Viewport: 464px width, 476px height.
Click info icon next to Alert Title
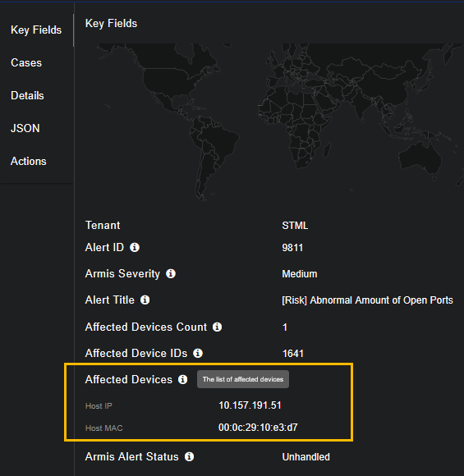click(x=145, y=300)
